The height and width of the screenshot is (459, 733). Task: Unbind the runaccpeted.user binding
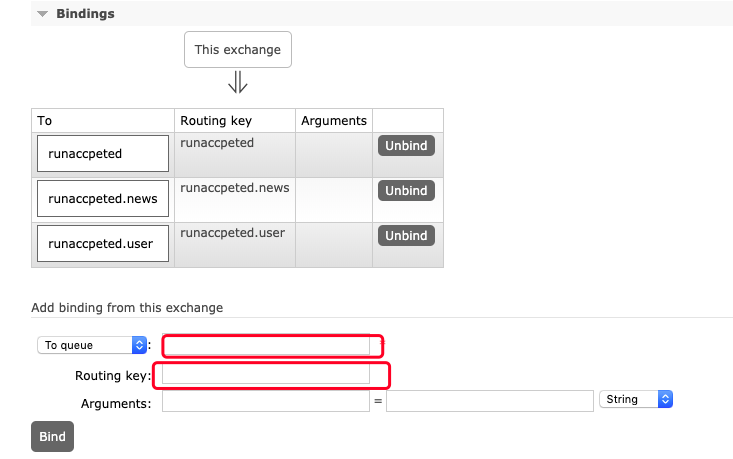[x=406, y=236]
